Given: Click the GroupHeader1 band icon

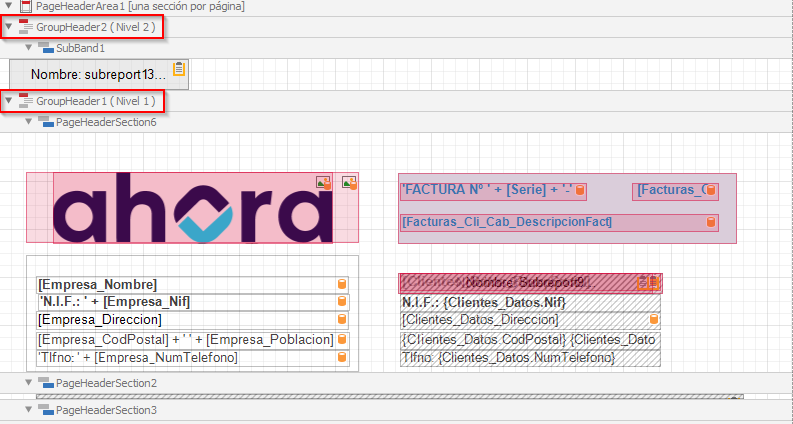Looking at the screenshot, I should point(26,101).
